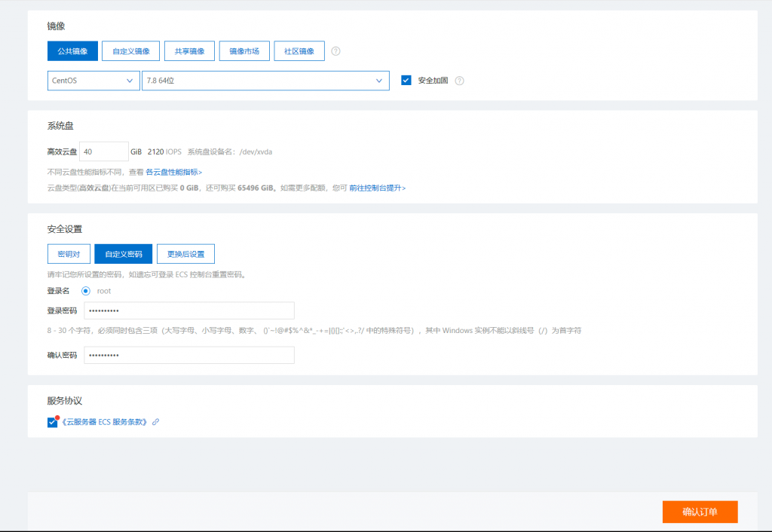The image size is (772, 532).
Task: Click help icon next to 社区镜像 tab
Action: tap(336, 51)
